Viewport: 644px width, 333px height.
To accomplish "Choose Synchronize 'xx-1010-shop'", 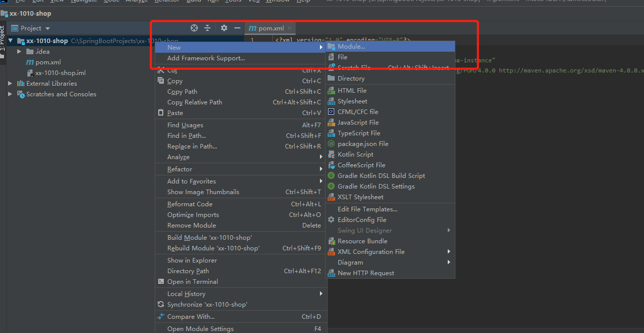I will click(240, 304).
